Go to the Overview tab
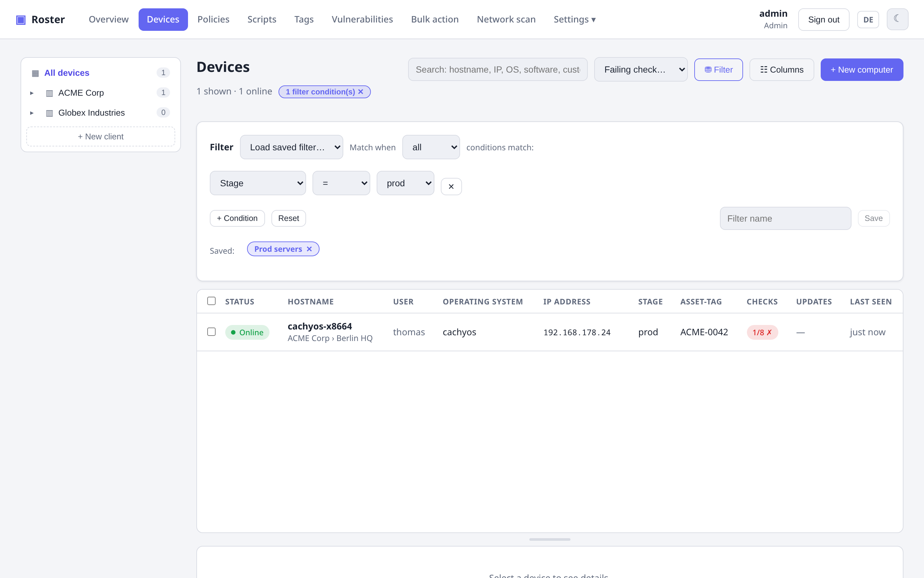Image resolution: width=924 pixels, height=578 pixels. (x=108, y=20)
